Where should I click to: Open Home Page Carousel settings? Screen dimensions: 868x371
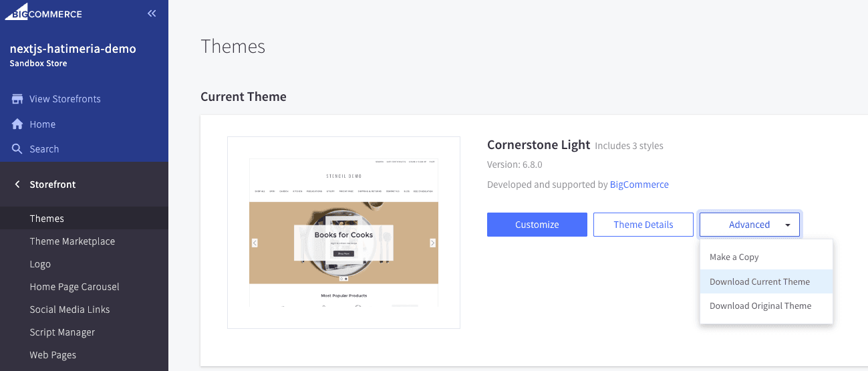[74, 287]
